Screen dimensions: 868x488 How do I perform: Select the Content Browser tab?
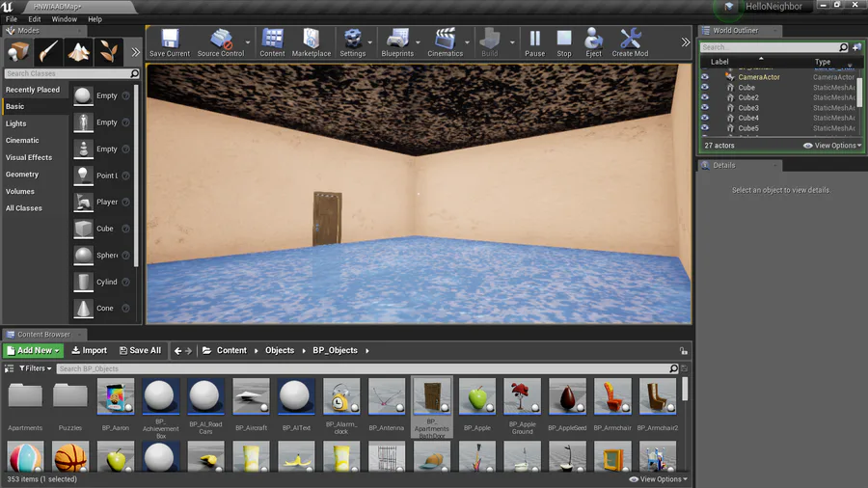coord(43,335)
